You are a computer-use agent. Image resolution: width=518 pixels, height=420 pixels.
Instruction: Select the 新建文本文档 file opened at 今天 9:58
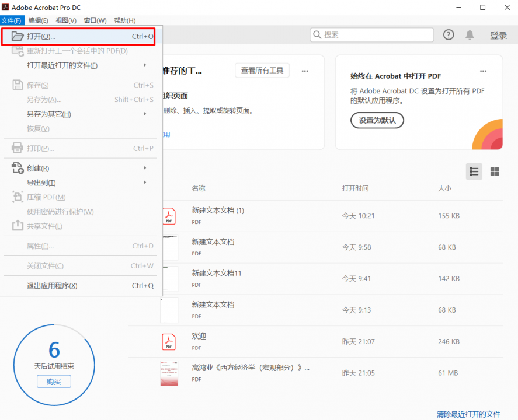pos(213,242)
